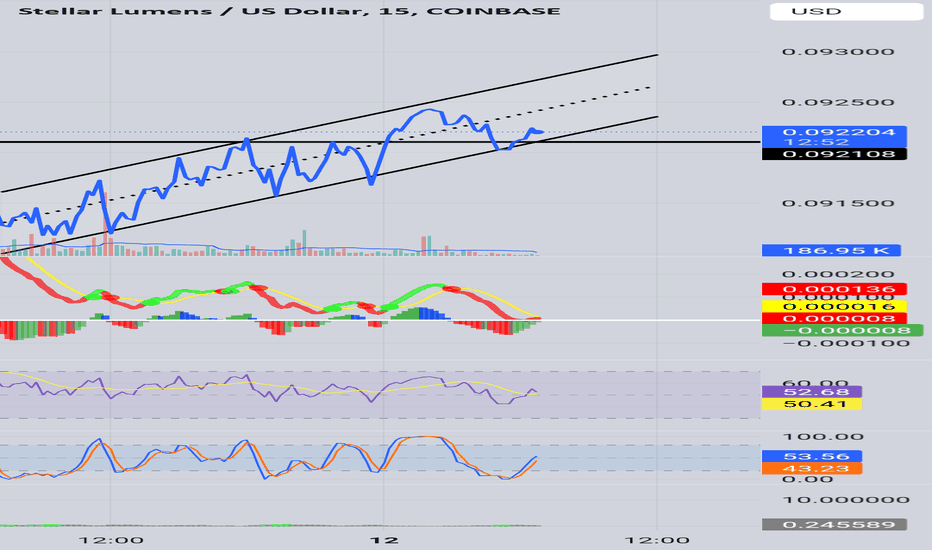Click the red MACD value label 0.000136

[x=834, y=290]
